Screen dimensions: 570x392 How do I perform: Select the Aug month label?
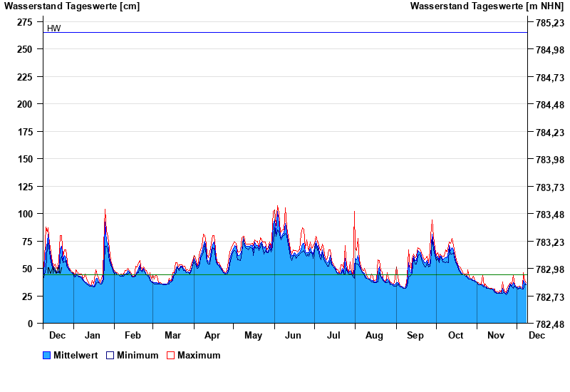coord(374,335)
